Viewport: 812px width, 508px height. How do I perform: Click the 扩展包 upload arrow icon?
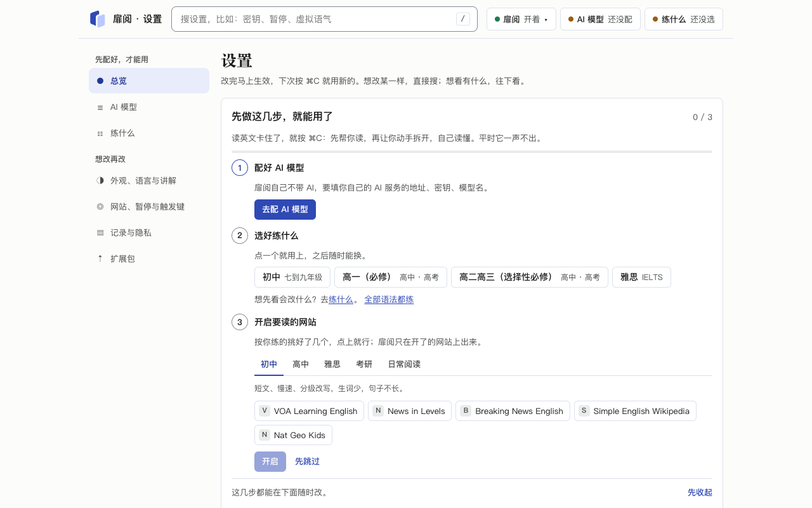point(100,259)
